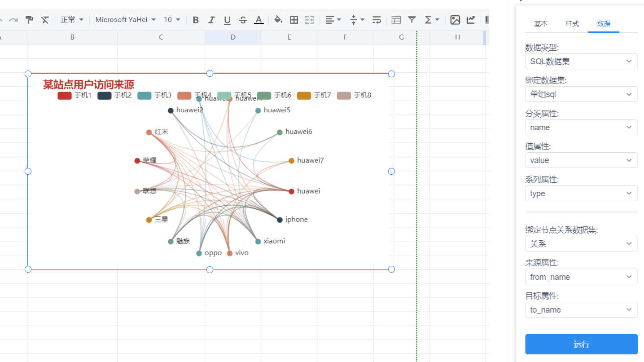Click the vivo node in chart

coord(230,253)
